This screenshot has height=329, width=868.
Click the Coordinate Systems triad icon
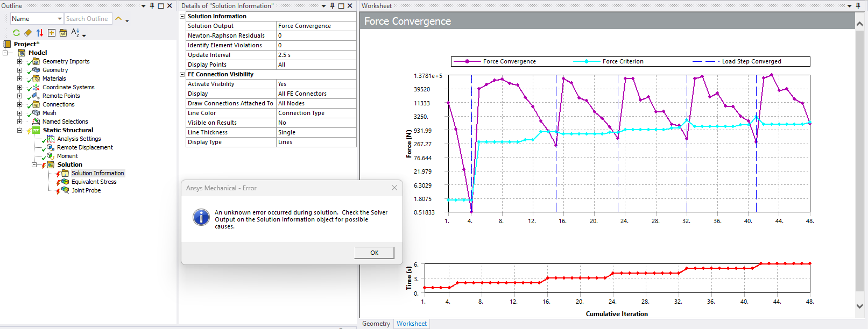pyautogui.click(x=36, y=87)
